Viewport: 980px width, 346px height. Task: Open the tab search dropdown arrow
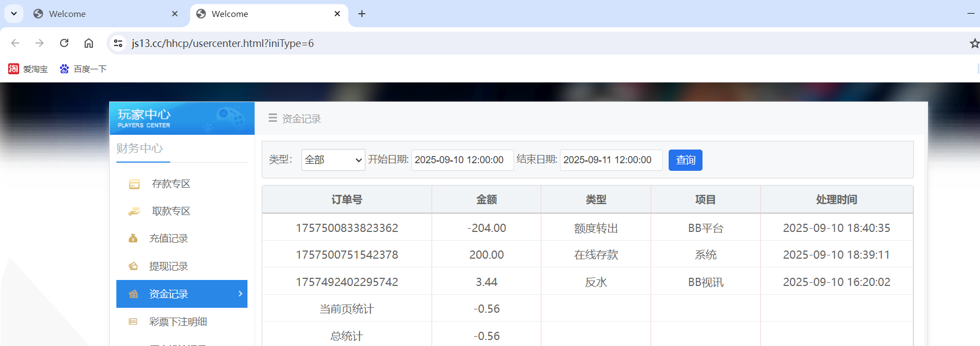14,14
